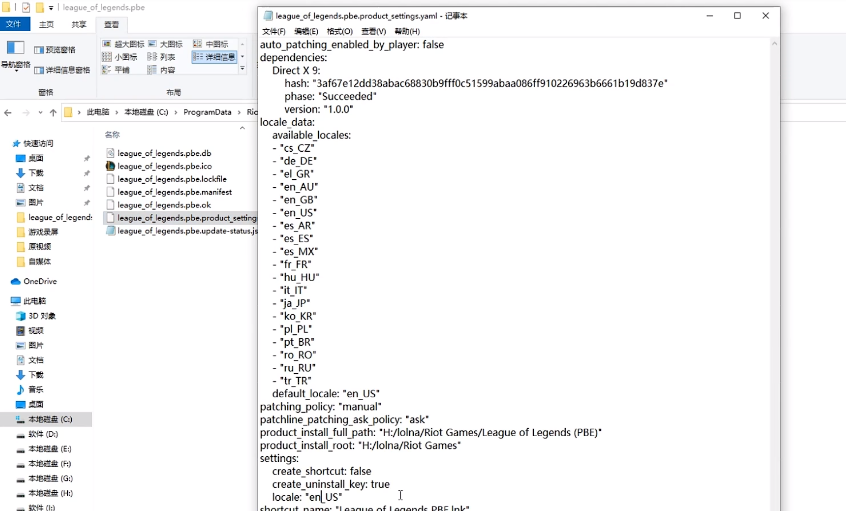
Task: Click properties icon in quick access toolbar
Action: 26,8
